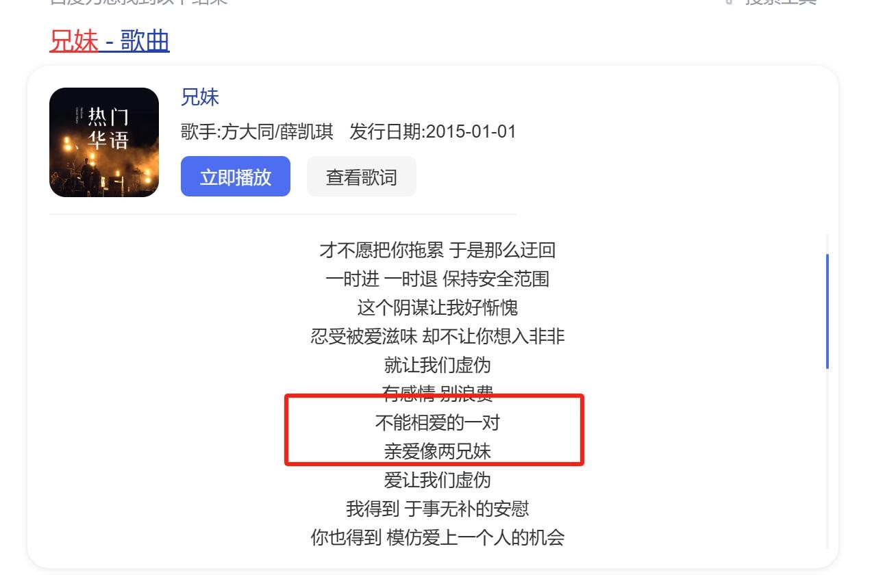
Task: Select the lyric line 这个阴谋让我好惭愧
Action: (x=437, y=307)
